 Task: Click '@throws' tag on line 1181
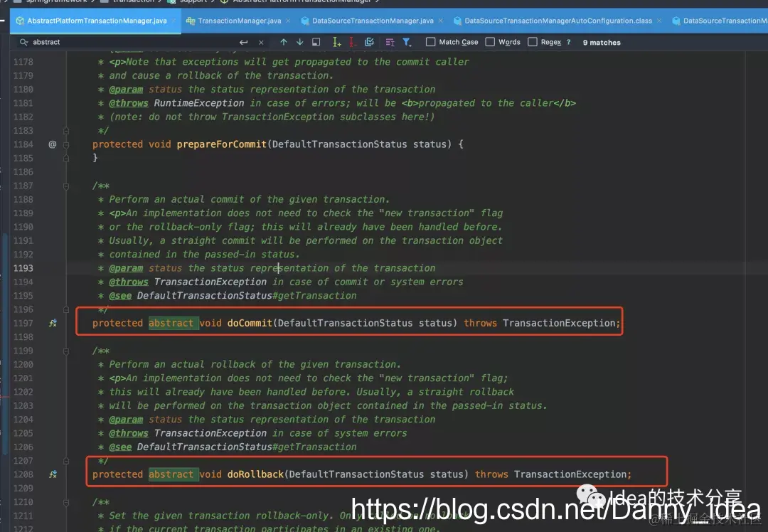click(128, 103)
